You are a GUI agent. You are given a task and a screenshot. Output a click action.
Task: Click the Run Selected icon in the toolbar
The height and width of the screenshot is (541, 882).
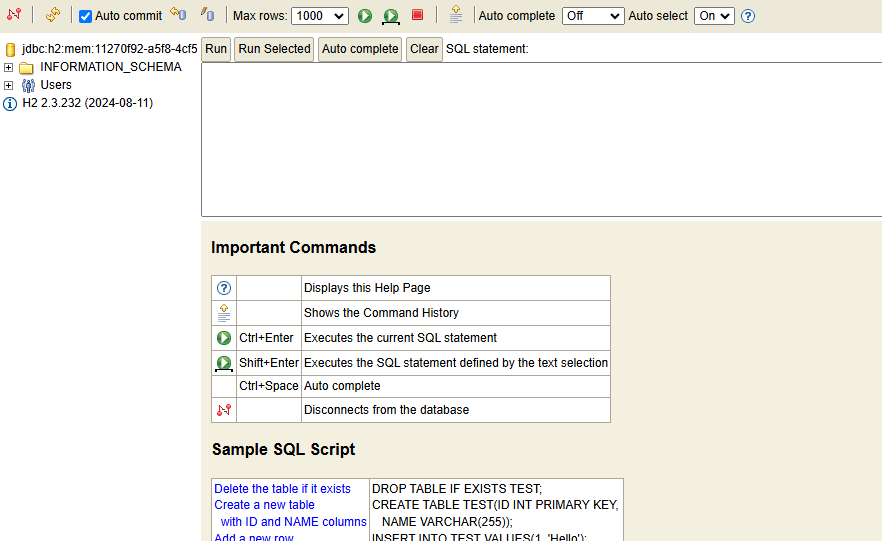(x=391, y=16)
